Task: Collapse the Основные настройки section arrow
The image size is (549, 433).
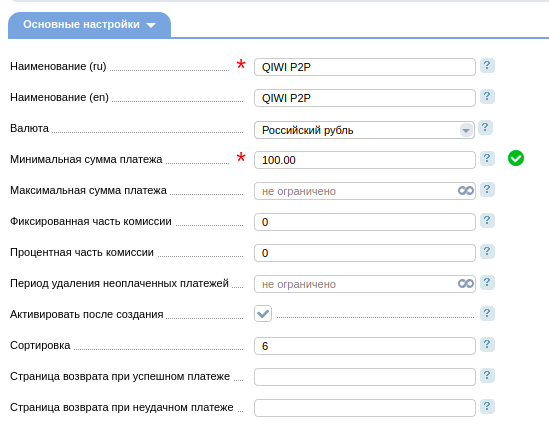Action: click(151, 25)
